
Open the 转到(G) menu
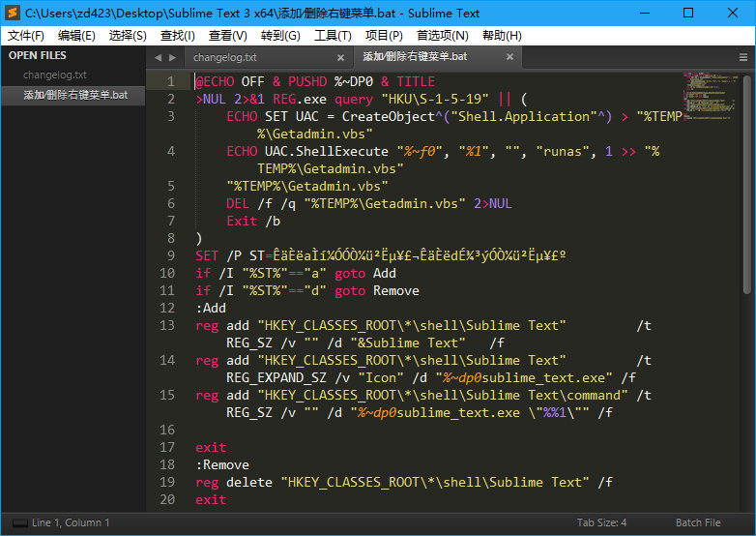tap(280, 36)
